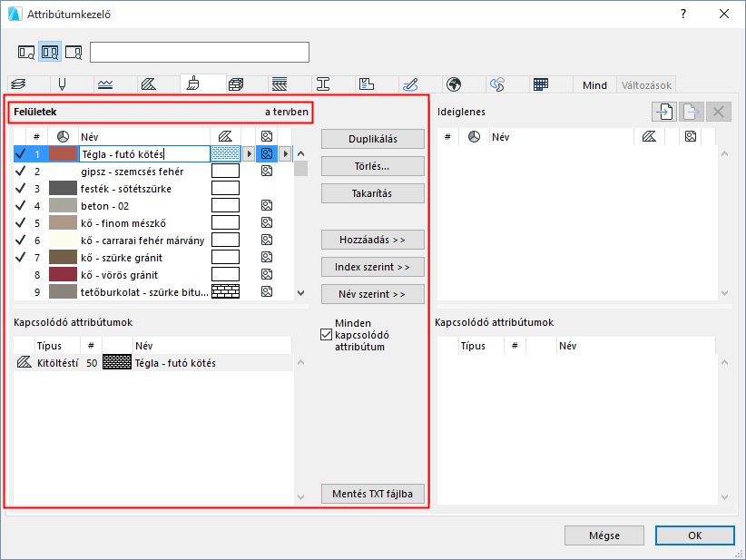This screenshot has height=560, width=746.
Task: Click the Takarítás button
Action: (x=372, y=193)
